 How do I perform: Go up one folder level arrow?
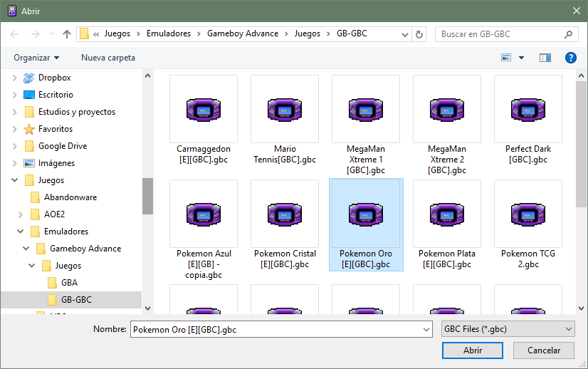click(x=67, y=34)
